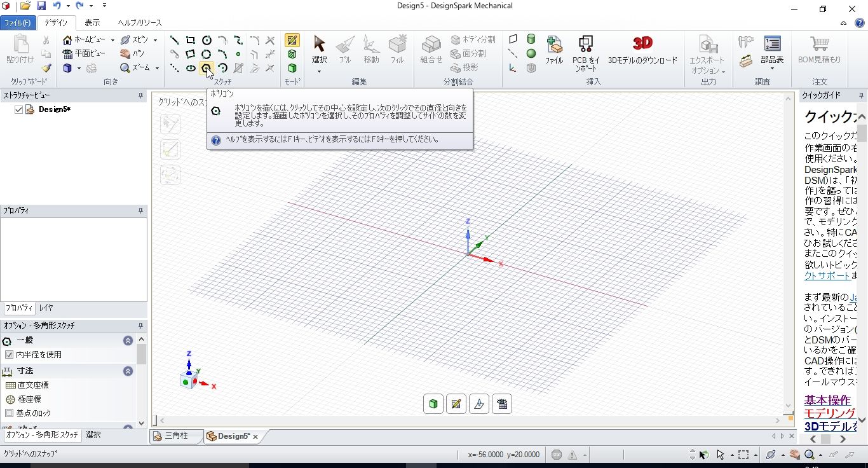Open the ホームビュー dropdown arrow
Screen dimensions: 868x468
pyautogui.click(x=112, y=40)
